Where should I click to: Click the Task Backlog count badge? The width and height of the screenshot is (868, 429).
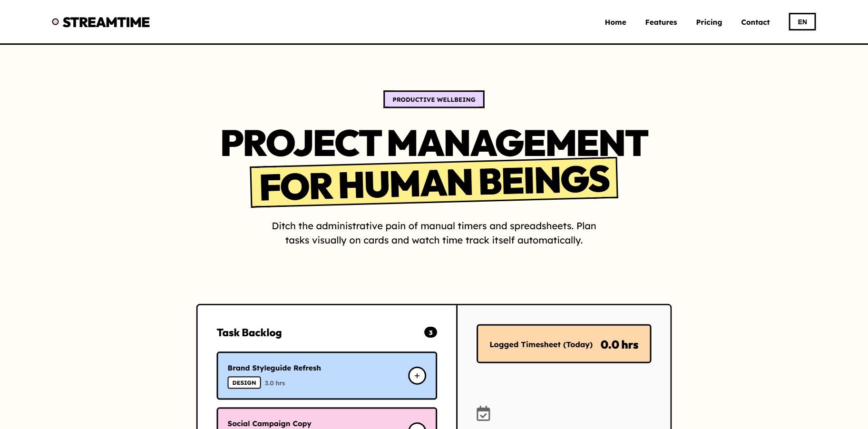point(430,332)
